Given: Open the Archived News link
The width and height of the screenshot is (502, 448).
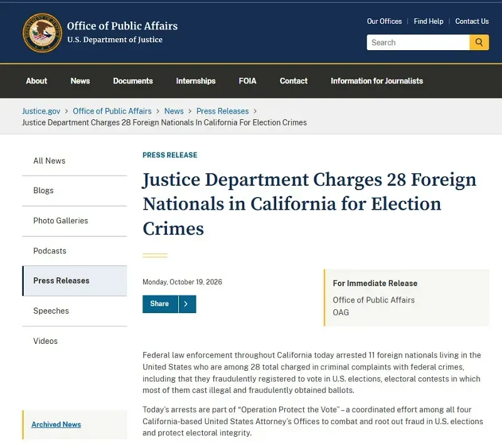Looking at the screenshot, I should [x=56, y=425].
